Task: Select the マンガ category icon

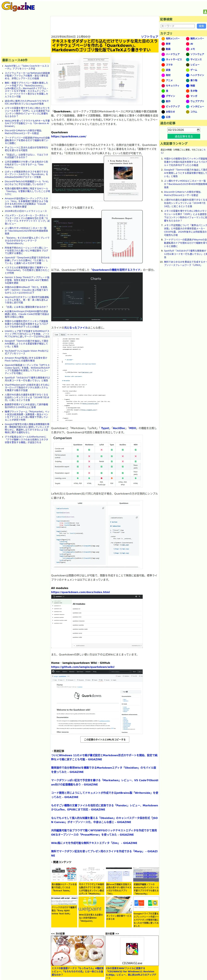Action: coord(188,96)
